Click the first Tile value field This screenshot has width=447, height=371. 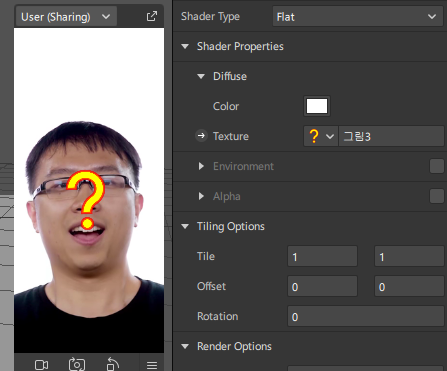pos(322,256)
